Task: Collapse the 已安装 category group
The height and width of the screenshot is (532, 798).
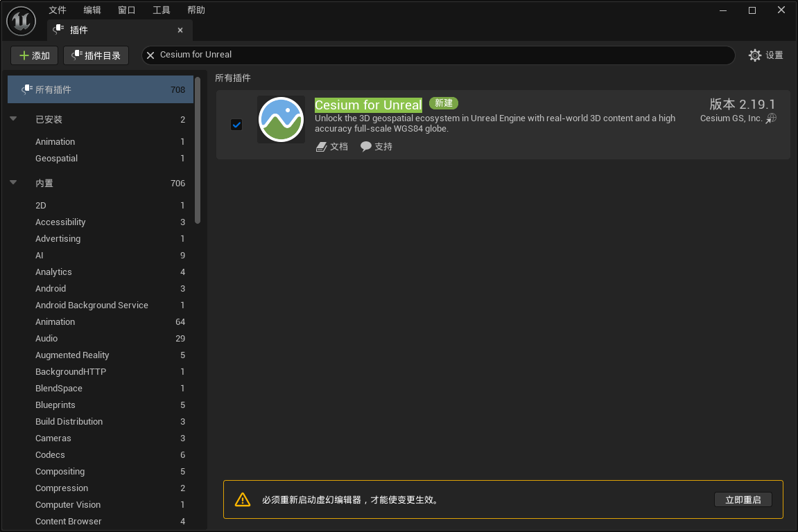Action: tap(13, 119)
